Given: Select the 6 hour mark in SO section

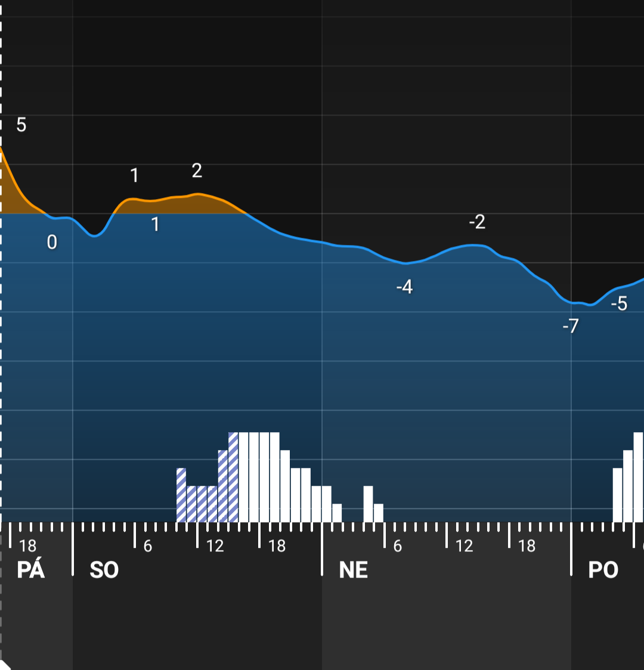Looking at the screenshot, I should (x=147, y=546).
